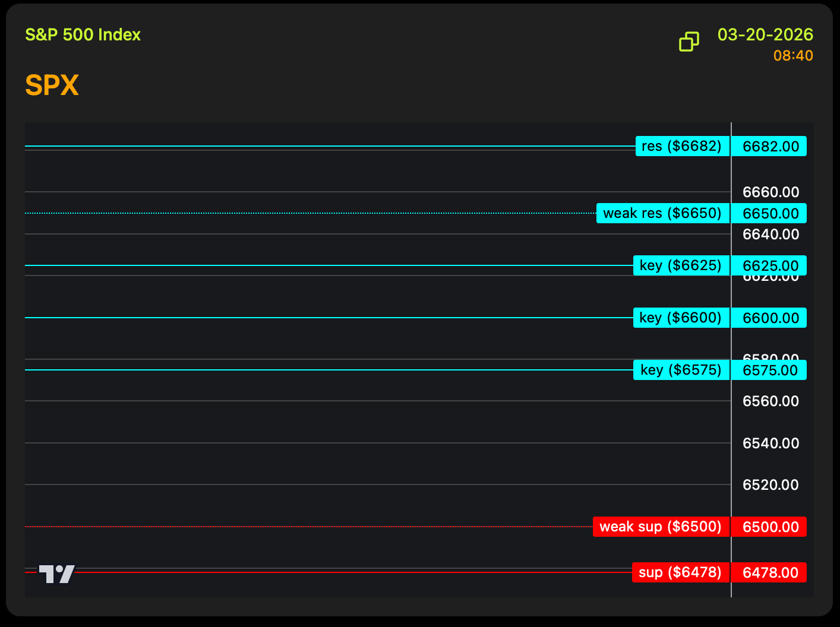Select the key ($6575) level label
This screenshot has height=627, width=840.
[681, 370]
